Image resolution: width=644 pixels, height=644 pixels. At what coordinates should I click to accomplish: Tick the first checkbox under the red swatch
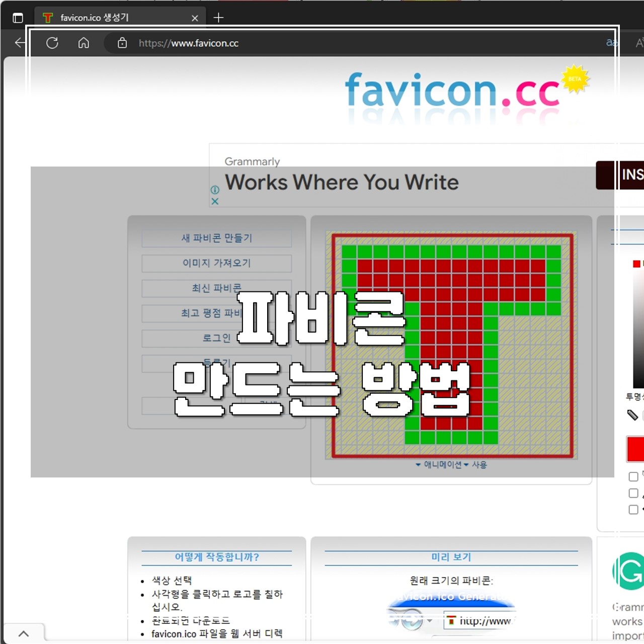(633, 476)
